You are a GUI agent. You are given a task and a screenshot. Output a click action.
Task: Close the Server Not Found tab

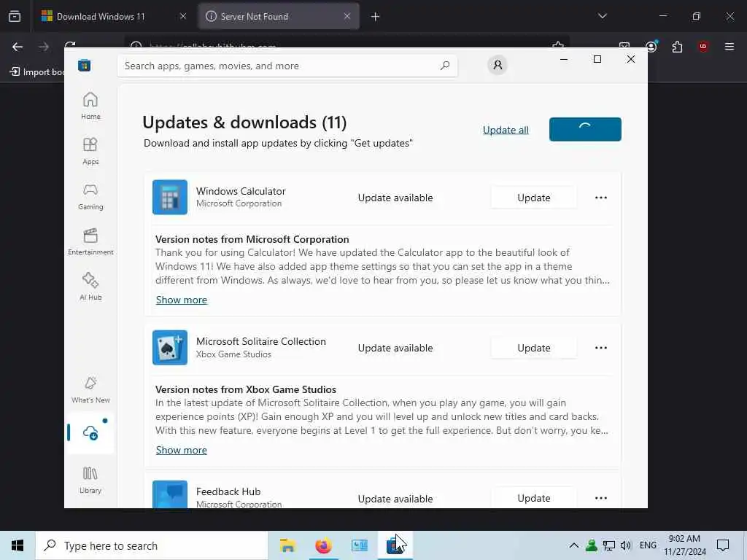347,17
